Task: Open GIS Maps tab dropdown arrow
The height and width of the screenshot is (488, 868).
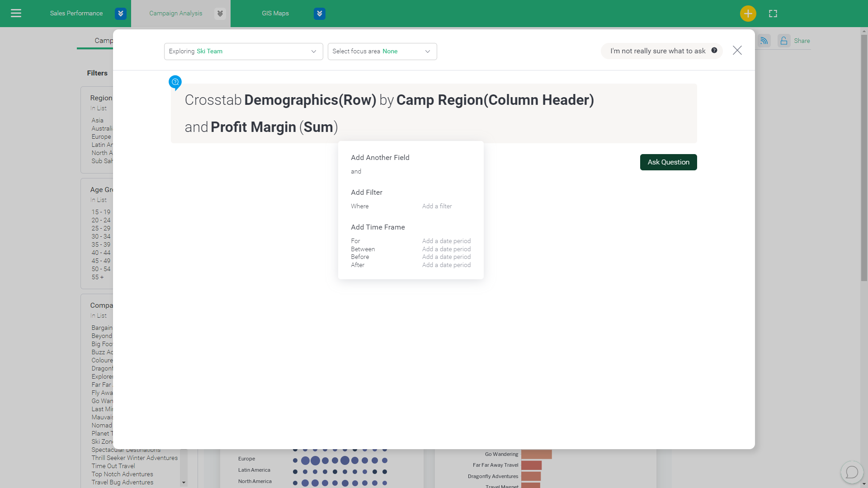Action: coord(320,14)
